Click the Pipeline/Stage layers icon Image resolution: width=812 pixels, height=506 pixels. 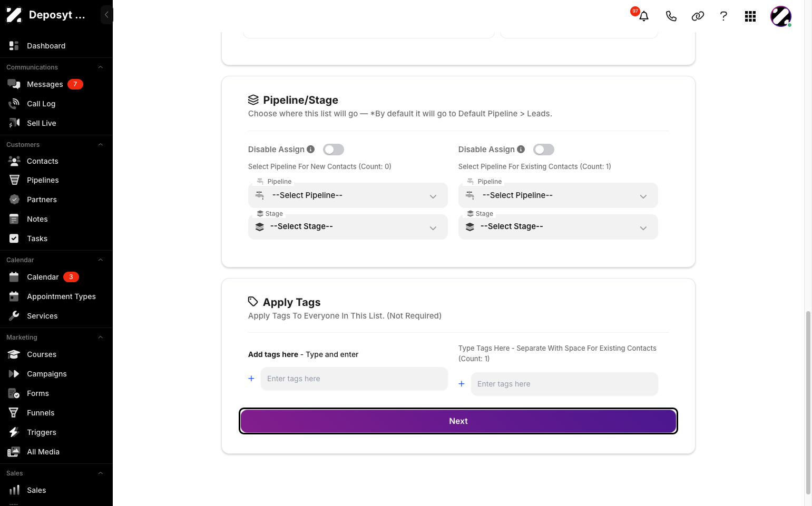coord(253,100)
